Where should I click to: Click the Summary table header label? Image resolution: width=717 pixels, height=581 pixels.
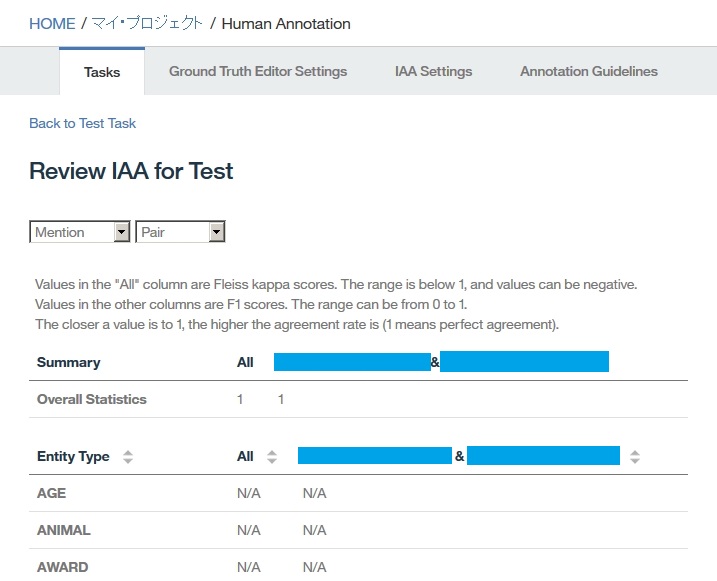68,362
